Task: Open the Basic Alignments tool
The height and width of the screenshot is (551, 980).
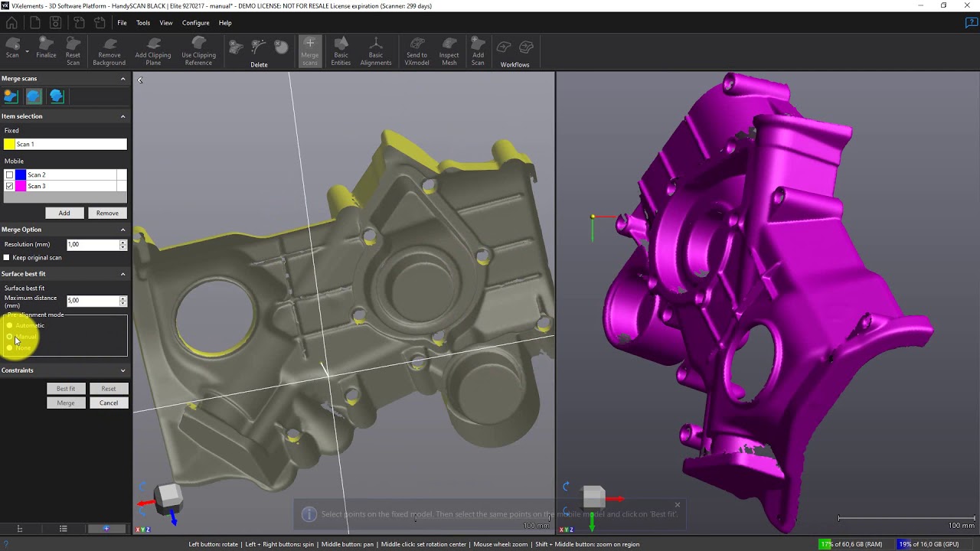Action: [375, 49]
